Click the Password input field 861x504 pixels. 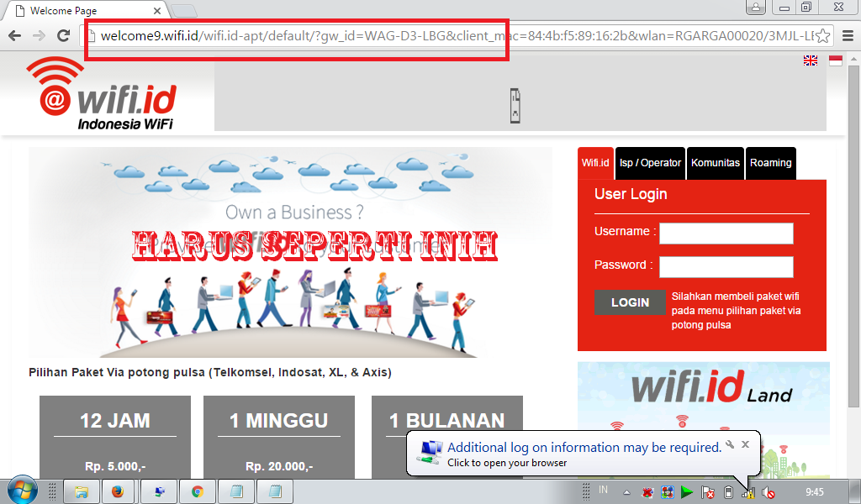pyautogui.click(x=726, y=266)
